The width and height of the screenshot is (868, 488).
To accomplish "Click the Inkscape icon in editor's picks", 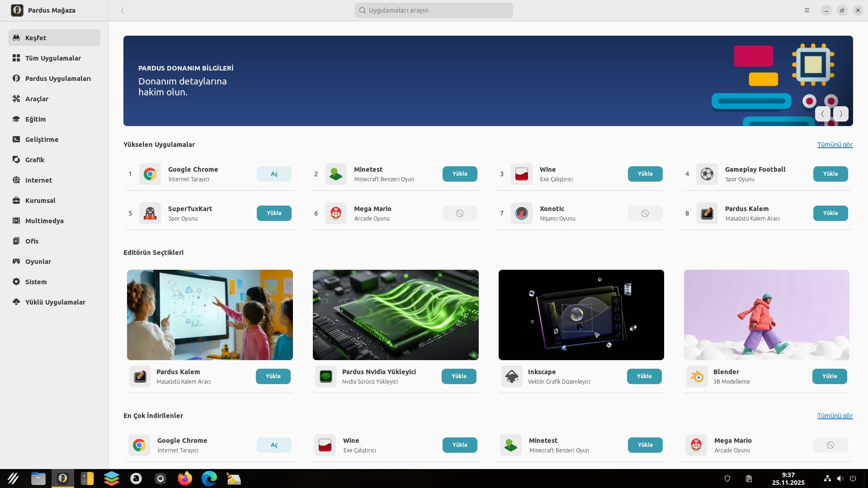I will tap(511, 376).
